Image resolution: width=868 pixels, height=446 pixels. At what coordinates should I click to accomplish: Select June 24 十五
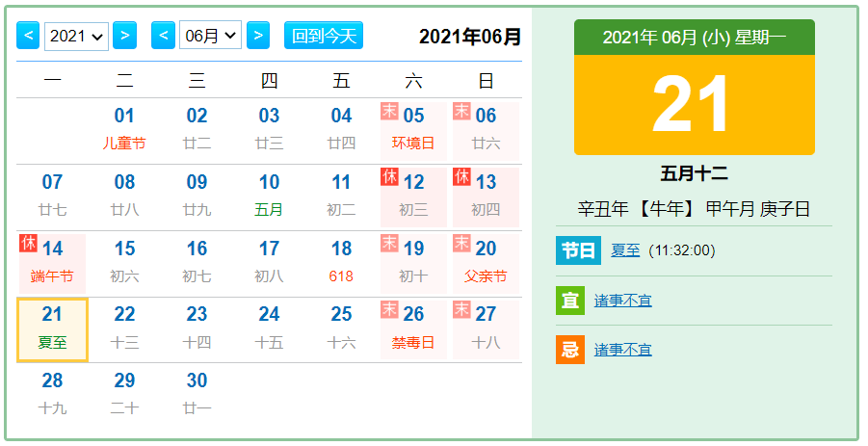269,329
